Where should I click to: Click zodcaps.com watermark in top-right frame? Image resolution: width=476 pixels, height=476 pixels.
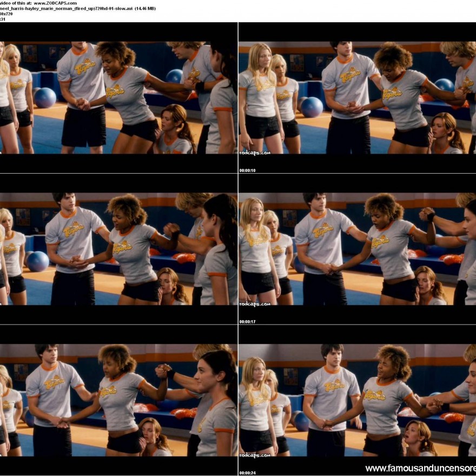[254, 153]
